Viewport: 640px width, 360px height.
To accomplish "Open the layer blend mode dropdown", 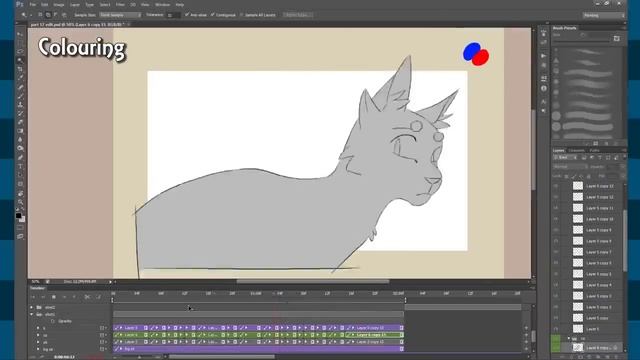I will coord(570,167).
